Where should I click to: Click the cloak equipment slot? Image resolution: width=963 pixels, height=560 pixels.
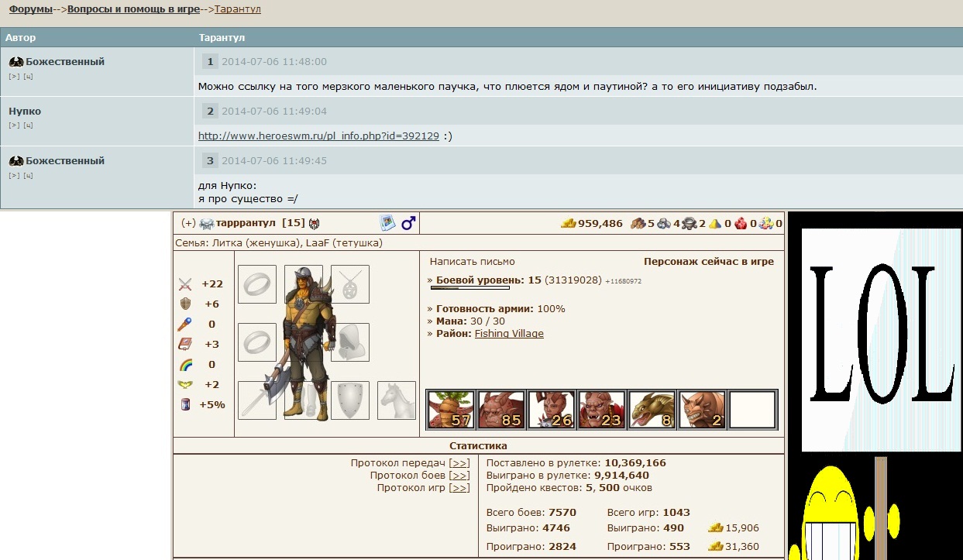click(350, 342)
